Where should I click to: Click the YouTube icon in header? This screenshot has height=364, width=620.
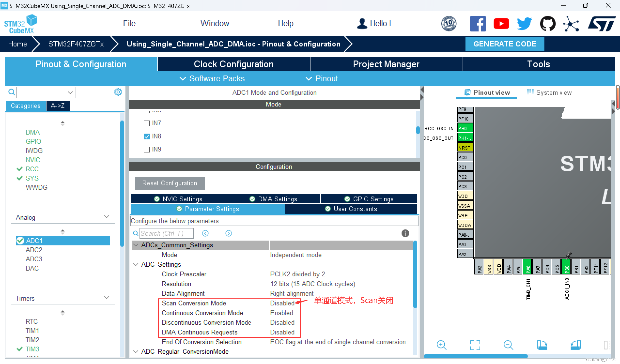coord(501,24)
